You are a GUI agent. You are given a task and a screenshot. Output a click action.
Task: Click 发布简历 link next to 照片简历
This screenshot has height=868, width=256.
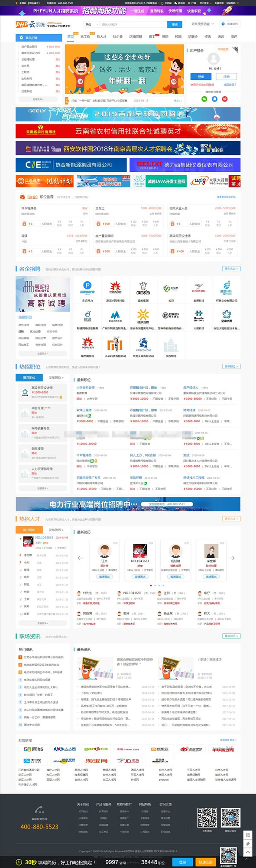point(56,530)
